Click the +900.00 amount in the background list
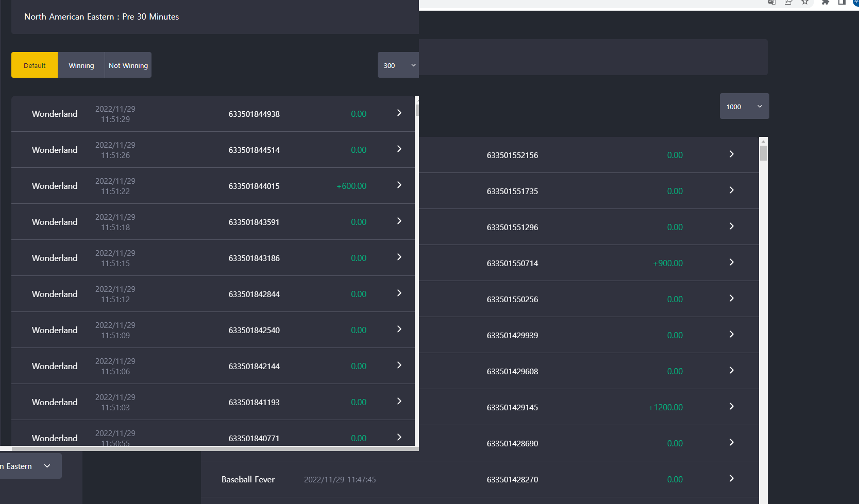Screen dimensions: 859x504 (x=668, y=263)
